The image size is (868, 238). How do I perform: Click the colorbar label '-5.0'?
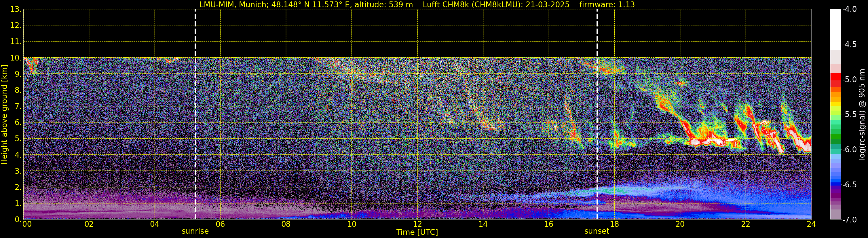pyautogui.click(x=850, y=80)
